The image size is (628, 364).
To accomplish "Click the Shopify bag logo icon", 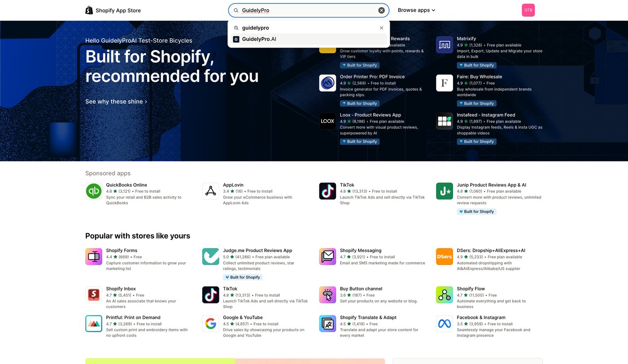I will click(89, 10).
